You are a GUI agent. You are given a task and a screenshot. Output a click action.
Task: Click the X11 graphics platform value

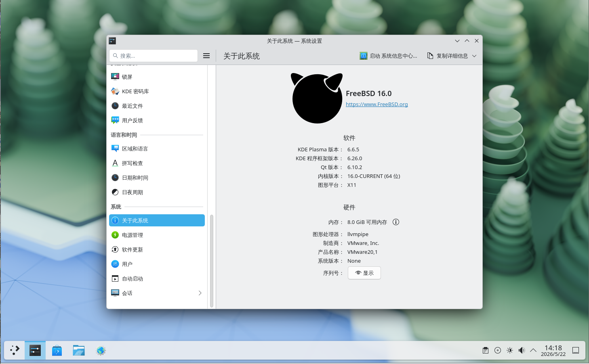point(352,185)
